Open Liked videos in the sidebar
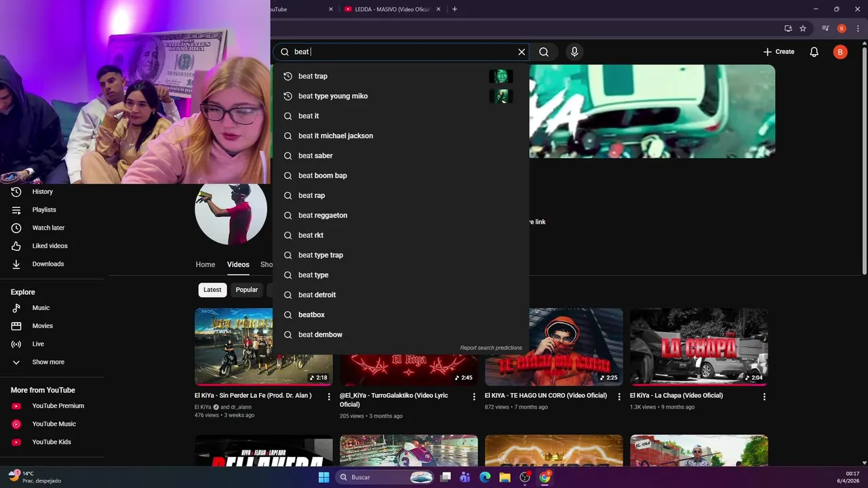Image resolution: width=868 pixels, height=488 pixels. (50, 246)
